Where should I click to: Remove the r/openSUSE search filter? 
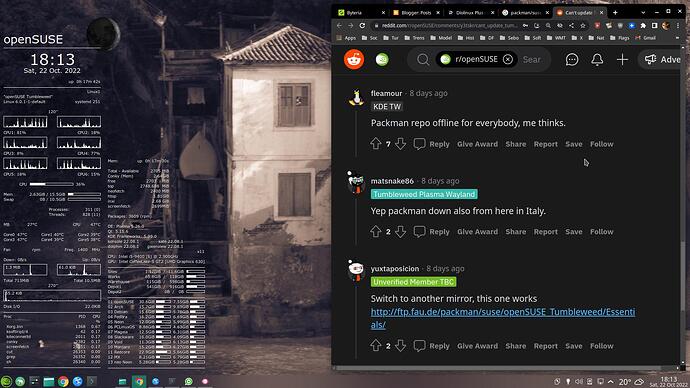click(508, 59)
